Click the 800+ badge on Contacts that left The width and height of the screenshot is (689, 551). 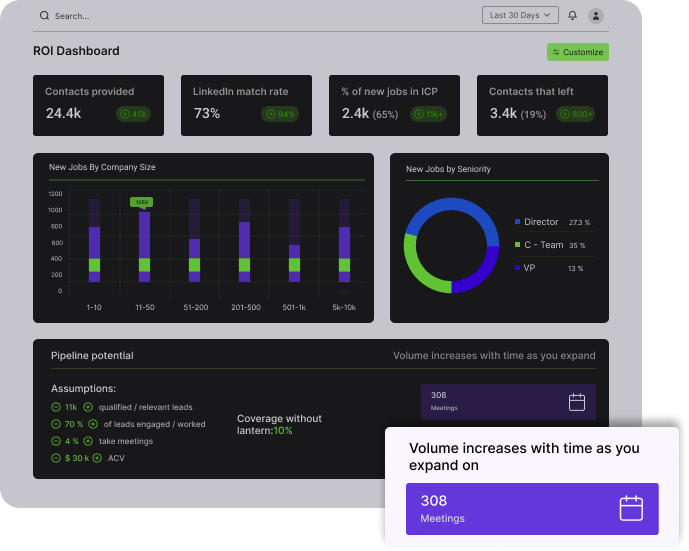(575, 114)
